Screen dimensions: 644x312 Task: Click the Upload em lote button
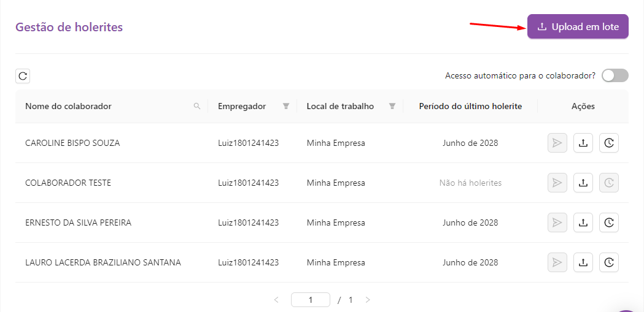(578, 27)
